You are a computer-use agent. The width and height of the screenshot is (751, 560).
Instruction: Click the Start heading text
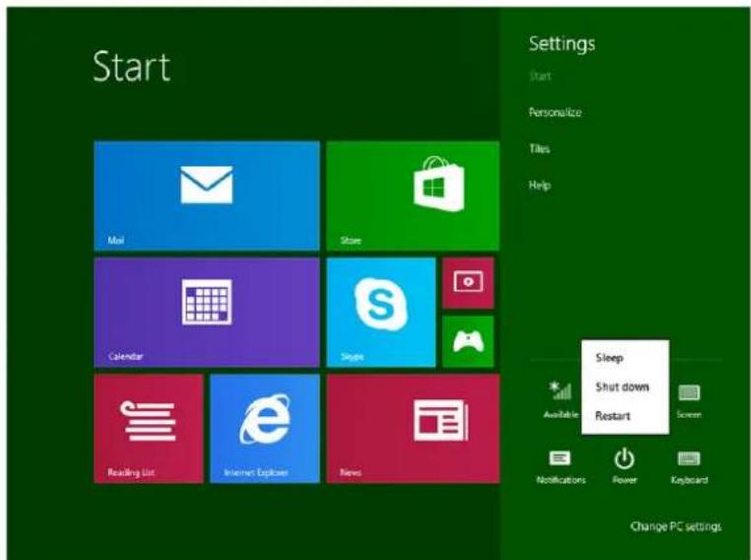[x=131, y=67]
